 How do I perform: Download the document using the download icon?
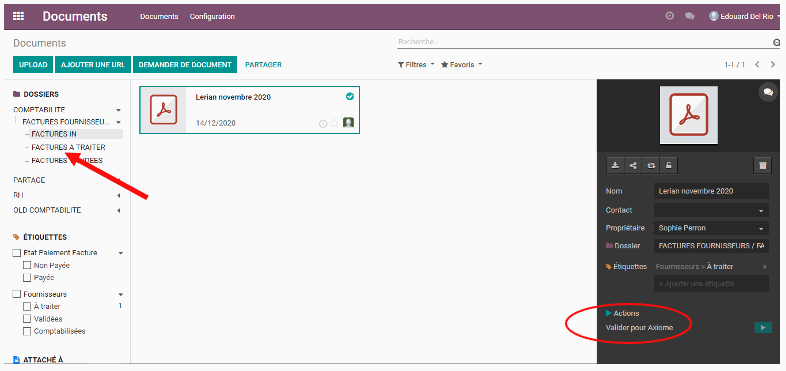[x=616, y=165]
